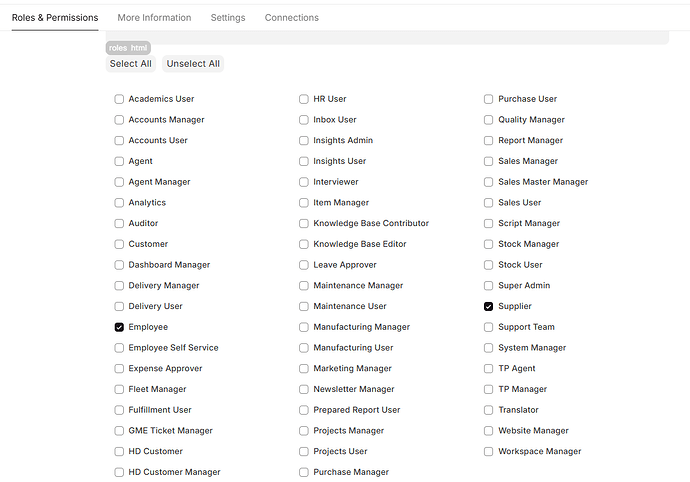Check the Customer role checkbox
Viewport: 690px width, 482px height.
tap(119, 244)
